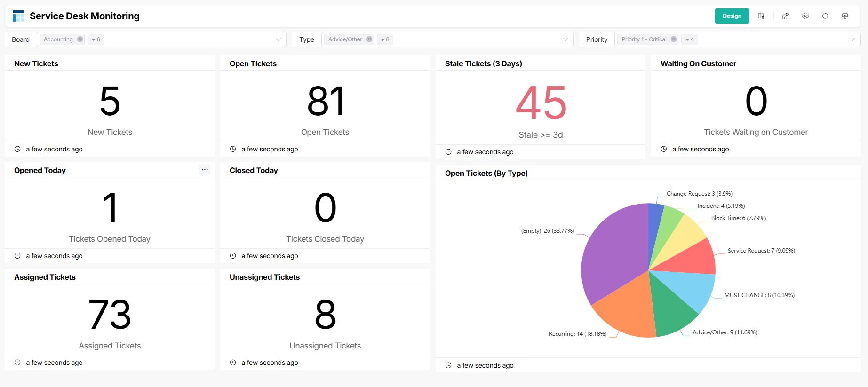Click the set-as-home icon with plus badge
This screenshot has width=868, height=387.
(785, 16)
